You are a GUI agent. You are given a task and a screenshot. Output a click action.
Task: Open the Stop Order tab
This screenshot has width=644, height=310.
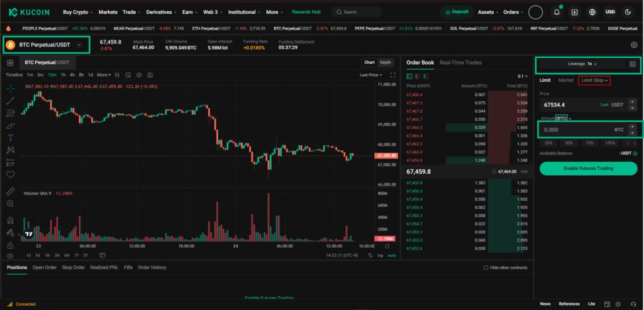click(x=74, y=268)
